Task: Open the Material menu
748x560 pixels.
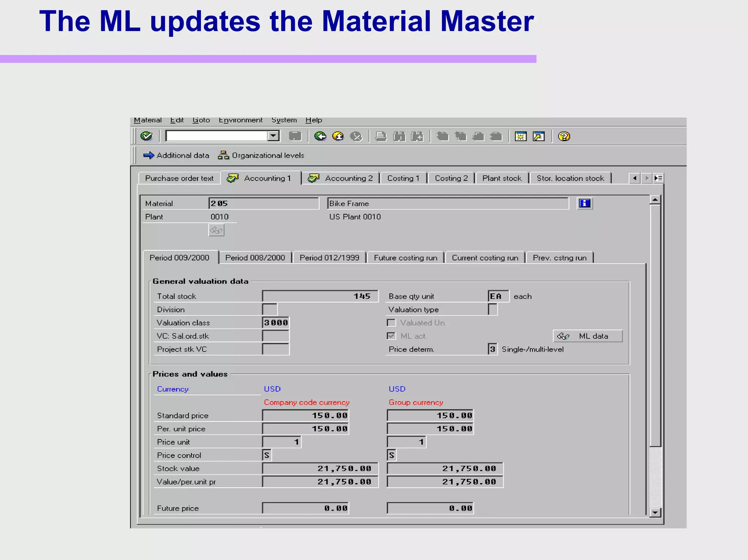Action: [148, 120]
